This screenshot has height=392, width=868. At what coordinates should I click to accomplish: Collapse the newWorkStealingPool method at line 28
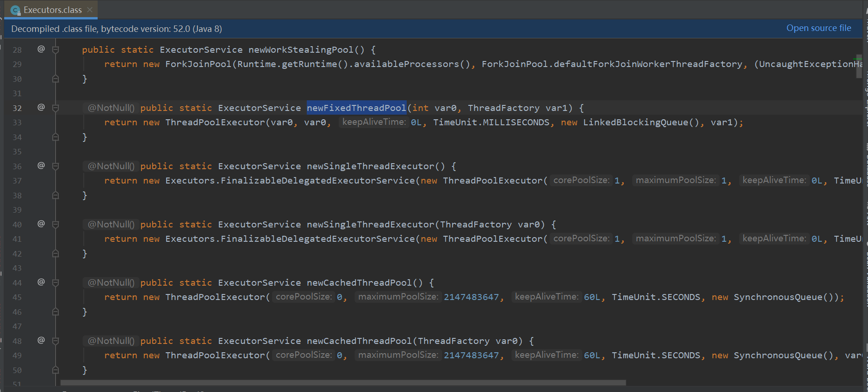pyautogui.click(x=56, y=49)
